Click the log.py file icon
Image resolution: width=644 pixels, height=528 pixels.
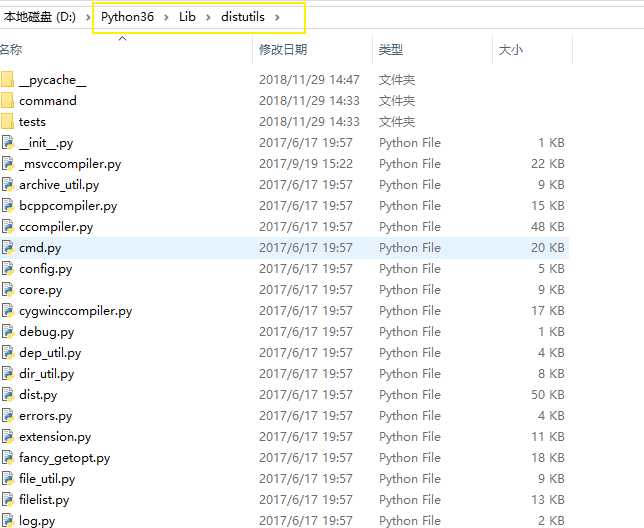7,520
